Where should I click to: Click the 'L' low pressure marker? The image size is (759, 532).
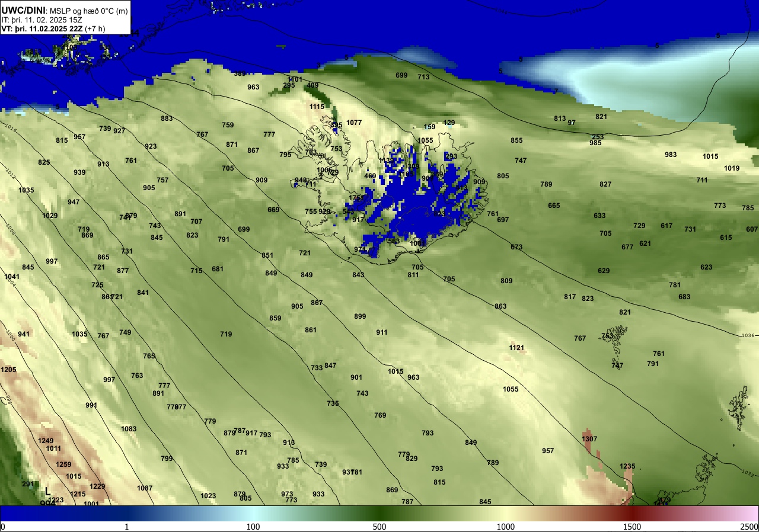(x=48, y=492)
